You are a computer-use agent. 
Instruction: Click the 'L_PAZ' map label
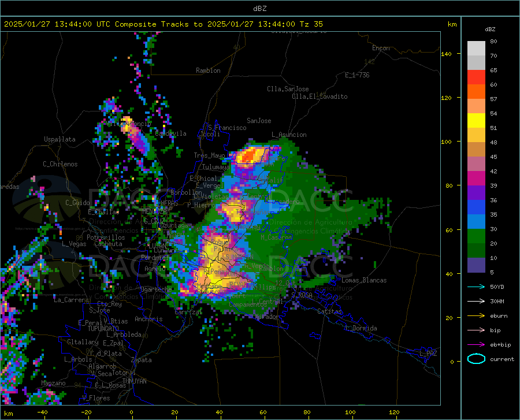(429, 354)
